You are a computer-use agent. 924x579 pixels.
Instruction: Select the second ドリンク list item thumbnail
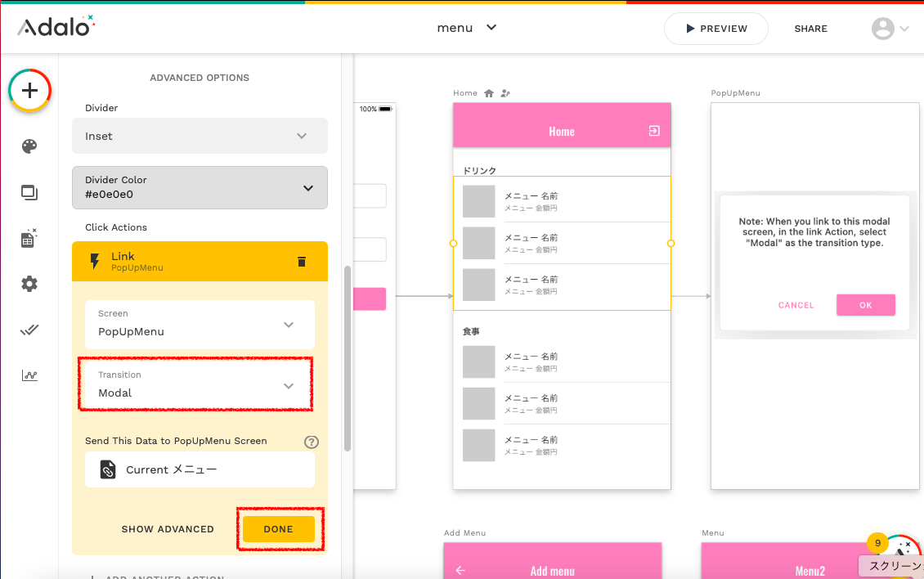[x=478, y=243]
